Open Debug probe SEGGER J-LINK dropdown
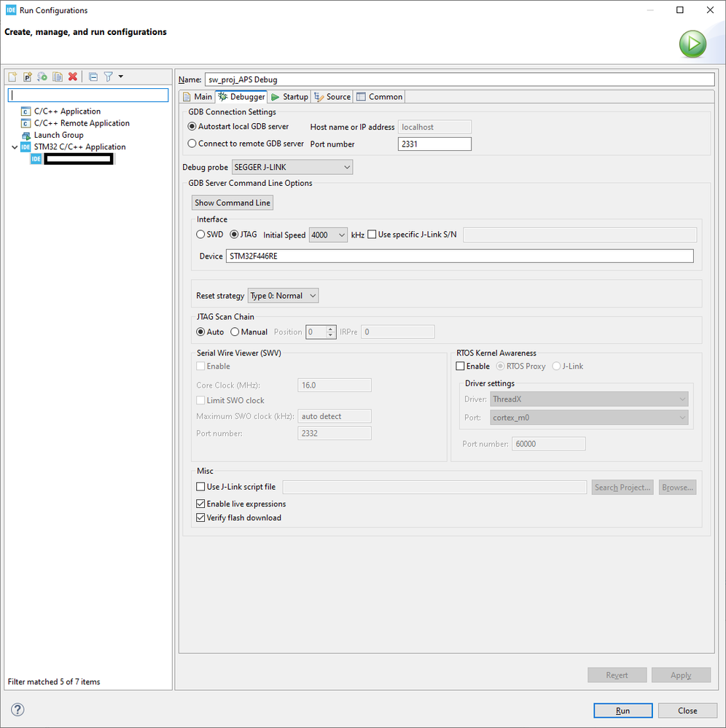Image resolution: width=726 pixels, height=728 pixels. (x=292, y=167)
